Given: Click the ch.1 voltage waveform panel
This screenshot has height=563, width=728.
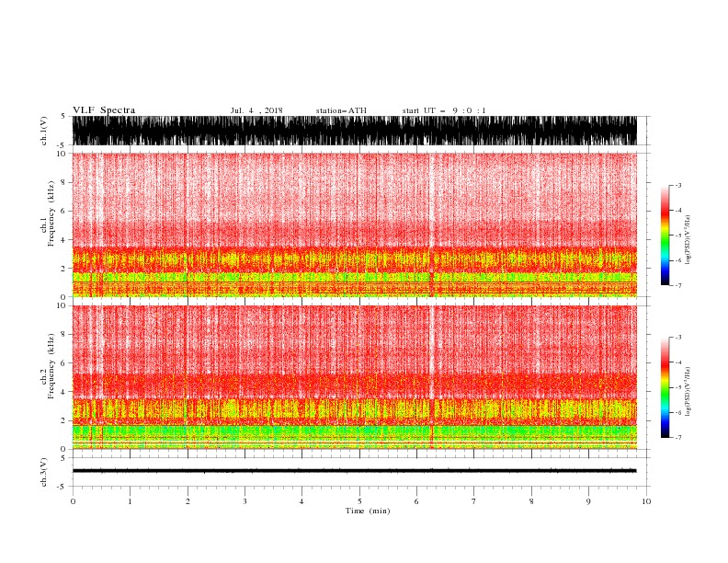Looking at the screenshot, I should tap(355, 131).
